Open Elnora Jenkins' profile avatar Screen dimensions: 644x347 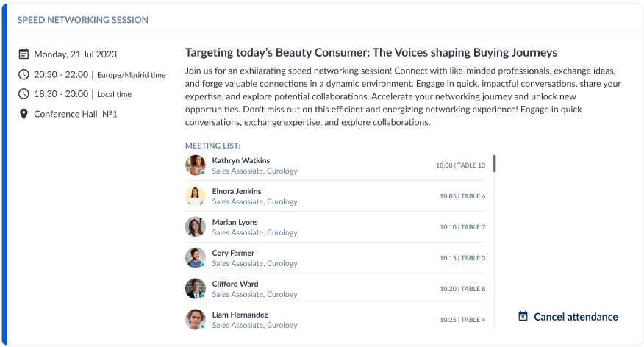(x=196, y=196)
